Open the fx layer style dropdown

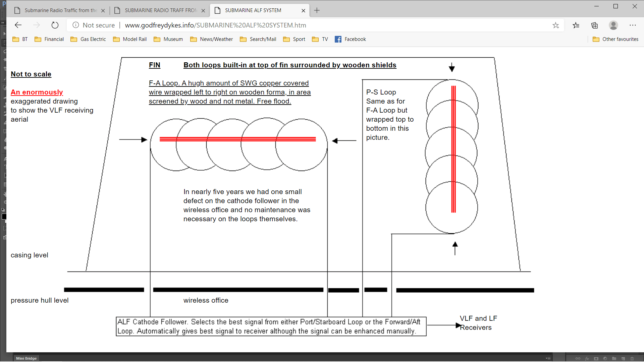pos(587,358)
